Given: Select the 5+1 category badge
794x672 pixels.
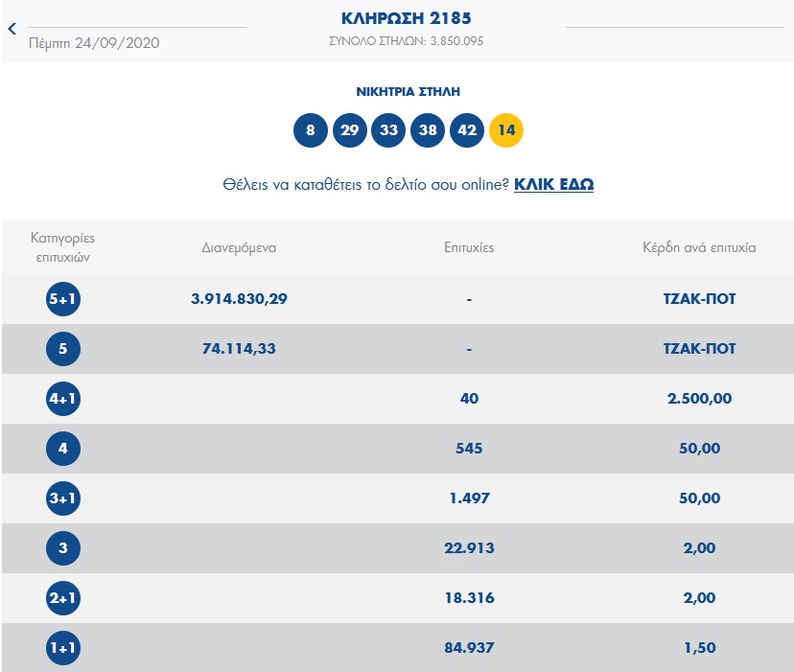Looking at the screenshot, I should (x=63, y=299).
